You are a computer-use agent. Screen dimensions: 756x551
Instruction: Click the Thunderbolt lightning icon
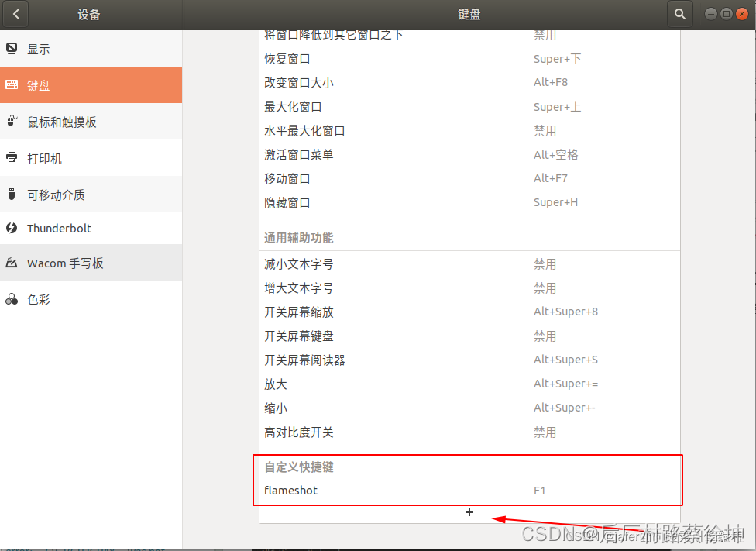(x=12, y=228)
